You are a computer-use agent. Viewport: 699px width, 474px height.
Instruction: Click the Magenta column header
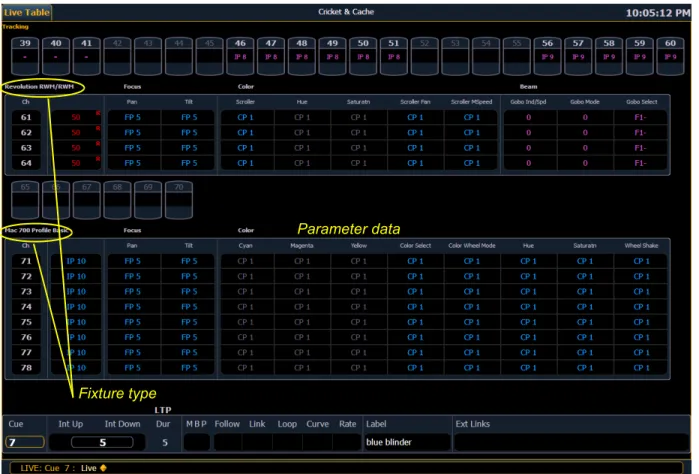tap(302, 246)
